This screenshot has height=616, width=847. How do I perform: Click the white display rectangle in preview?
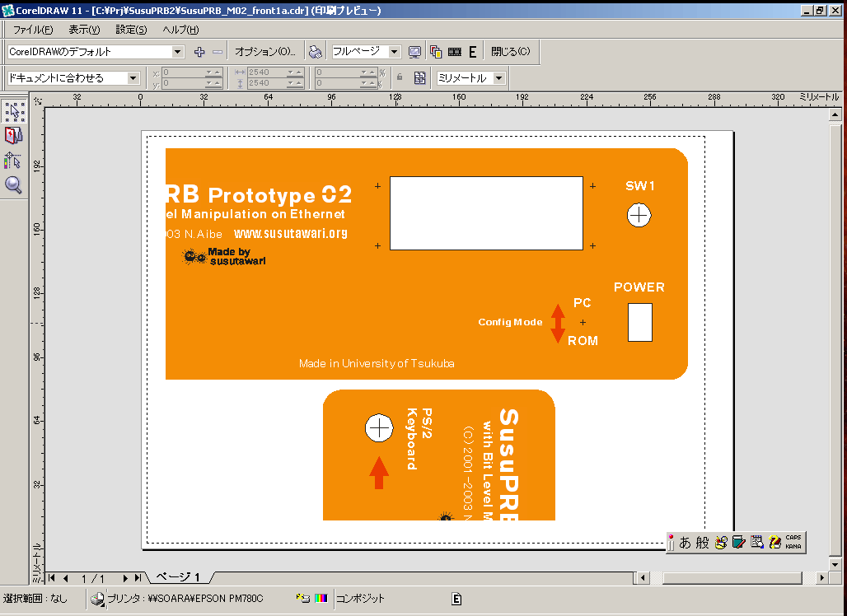486,213
